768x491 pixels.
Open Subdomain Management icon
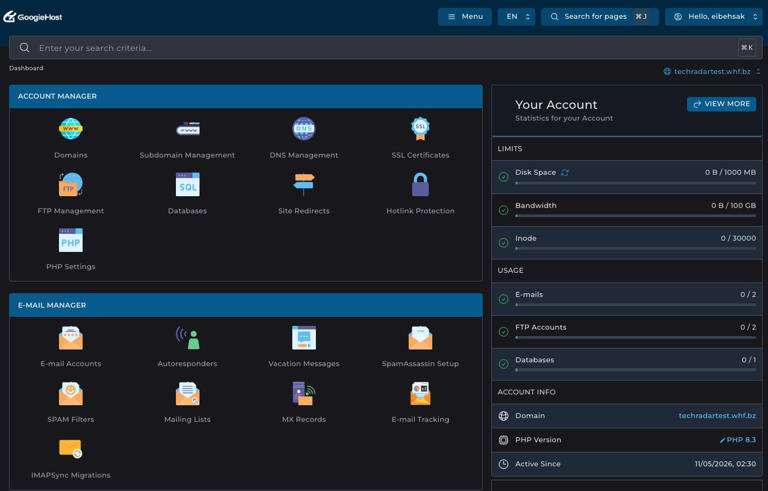(x=188, y=129)
